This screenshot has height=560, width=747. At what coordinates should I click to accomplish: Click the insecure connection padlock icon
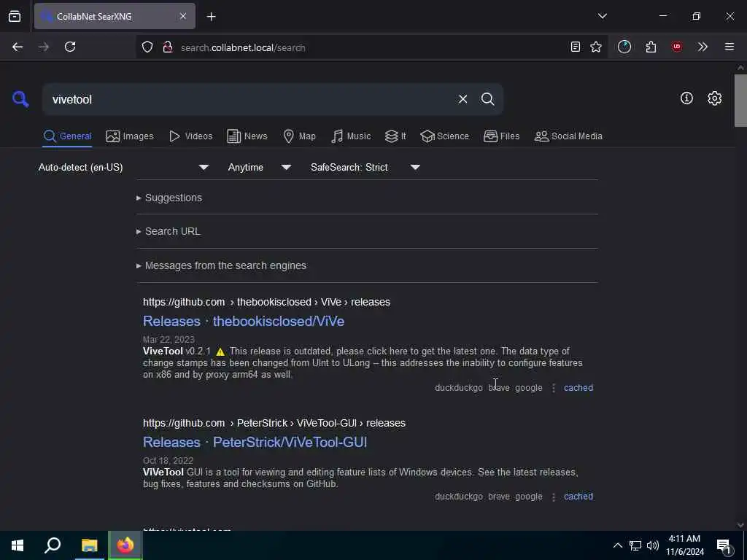pos(167,47)
